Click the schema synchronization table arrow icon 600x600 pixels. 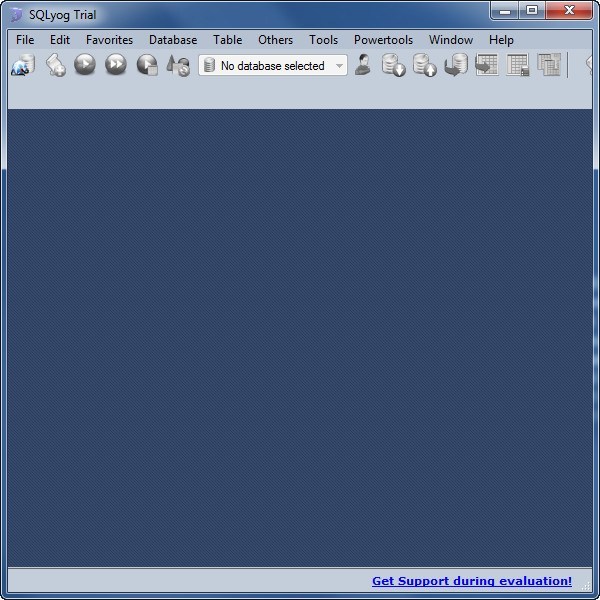(486, 65)
